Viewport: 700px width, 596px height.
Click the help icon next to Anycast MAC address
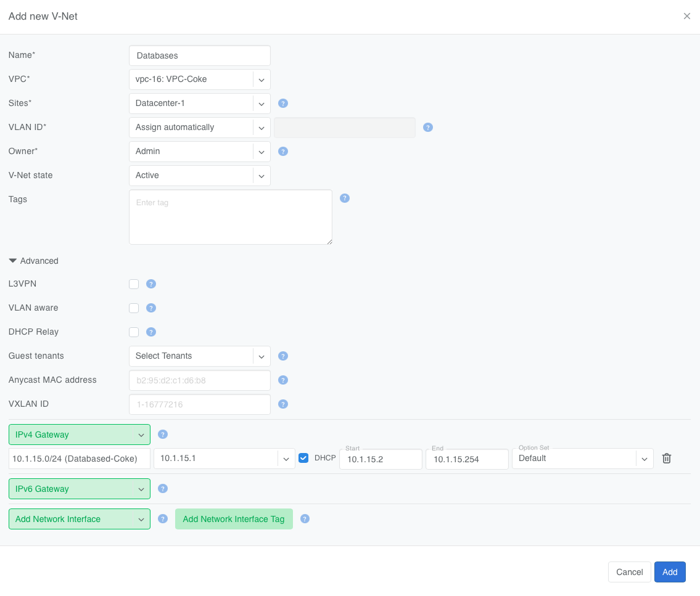[283, 380]
